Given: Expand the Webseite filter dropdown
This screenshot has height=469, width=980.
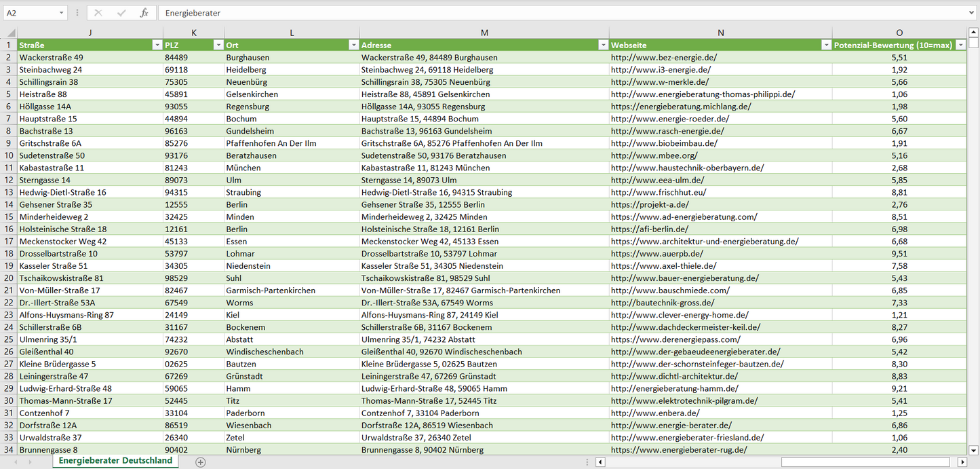Looking at the screenshot, I should point(826,45).
